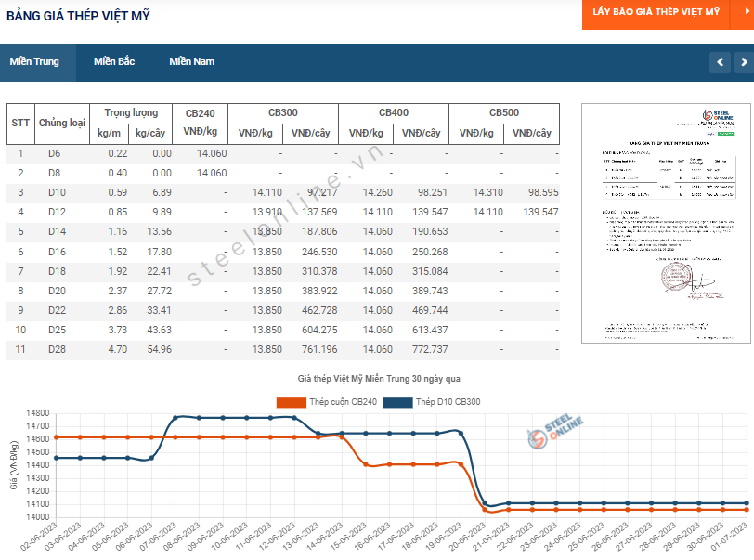
Task: Click the 315.084 value in D18 row
Action: [430, 272]
